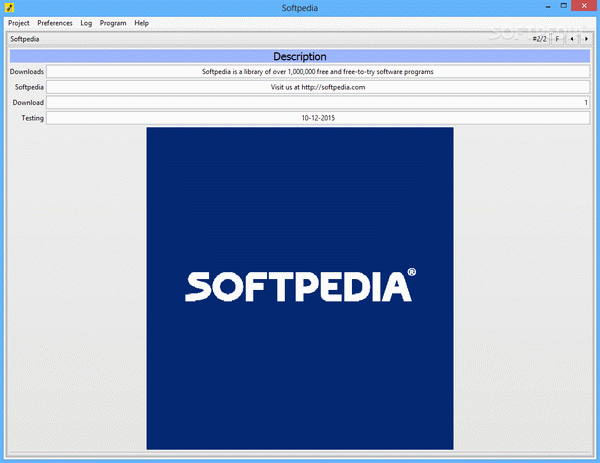Maximize the Softpedia window
Viewport: 600px width, 463px height.
(563, 6)
